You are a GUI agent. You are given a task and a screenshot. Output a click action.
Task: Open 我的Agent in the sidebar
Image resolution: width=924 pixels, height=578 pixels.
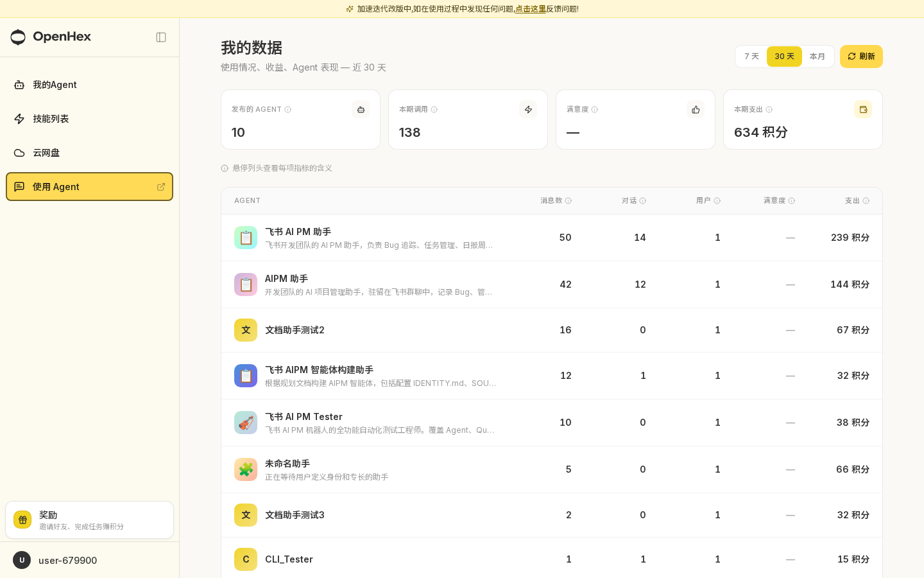point(89,85)
